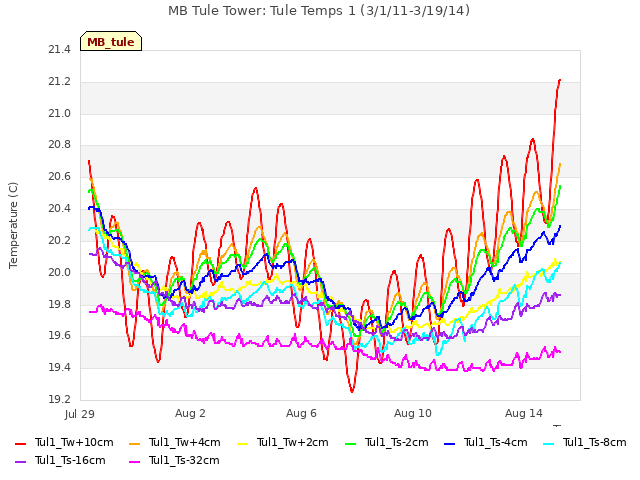Click the Aug 2 x-axis tick label
The width and height of the screenshot is (640, 480).
(x=190, y=413)
